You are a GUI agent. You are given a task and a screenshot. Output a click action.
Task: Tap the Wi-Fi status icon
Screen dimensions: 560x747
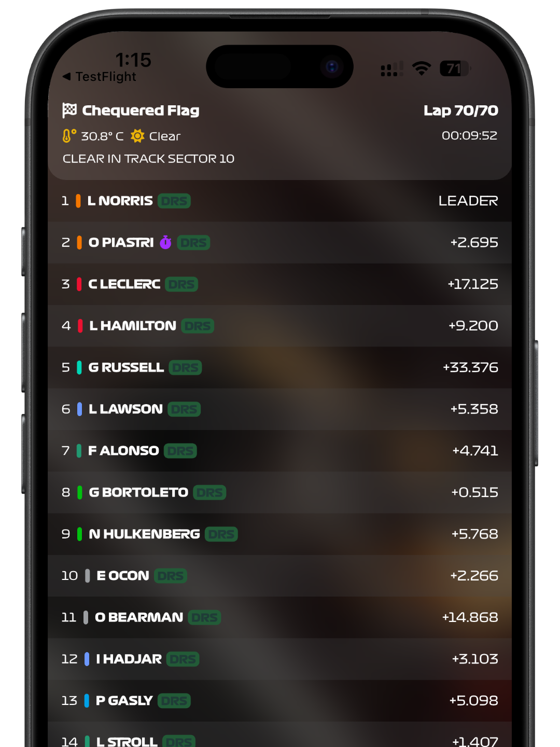[422, 68]
